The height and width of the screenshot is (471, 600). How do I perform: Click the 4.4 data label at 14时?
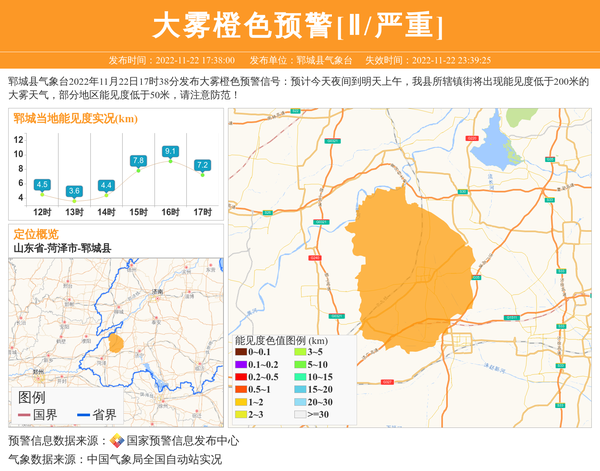[x=106, y=185]
